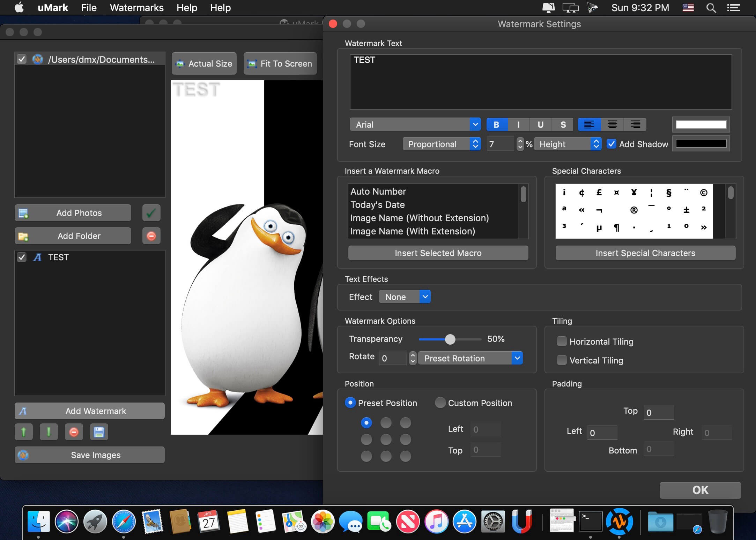Toggle Strikethrough text formatting

click(x=563, y=125)
